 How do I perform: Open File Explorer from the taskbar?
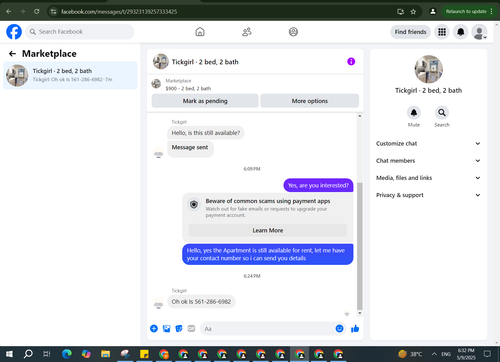105,354
